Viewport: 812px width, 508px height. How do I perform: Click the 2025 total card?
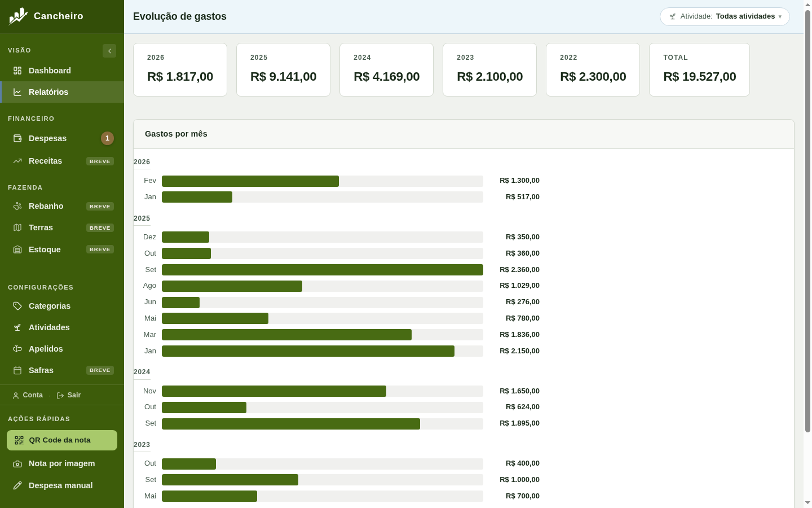pyautogui.click(x=283, y=69)
